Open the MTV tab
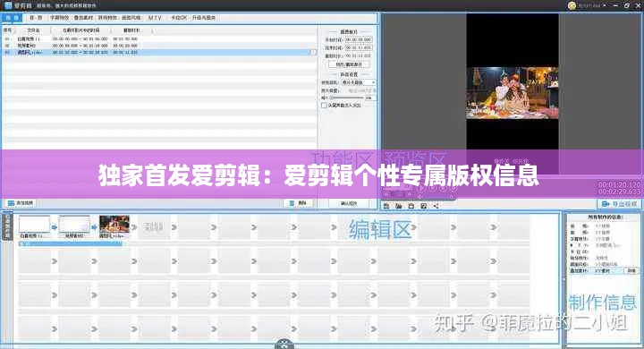 point(155,18)
